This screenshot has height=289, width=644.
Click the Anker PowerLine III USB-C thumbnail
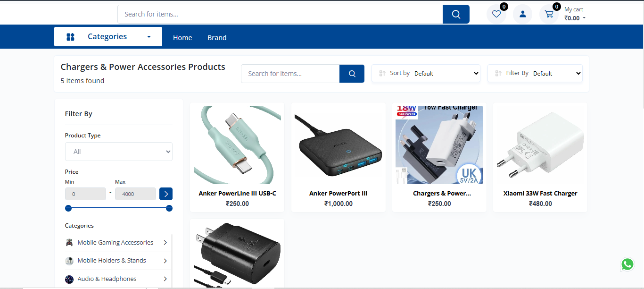pyautogui.click(x=237, y=145)
